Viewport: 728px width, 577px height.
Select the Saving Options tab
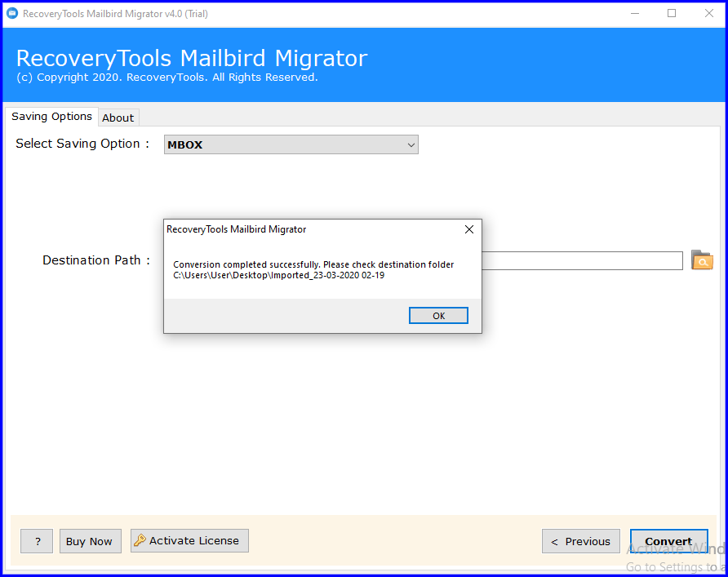click(51, 117)
